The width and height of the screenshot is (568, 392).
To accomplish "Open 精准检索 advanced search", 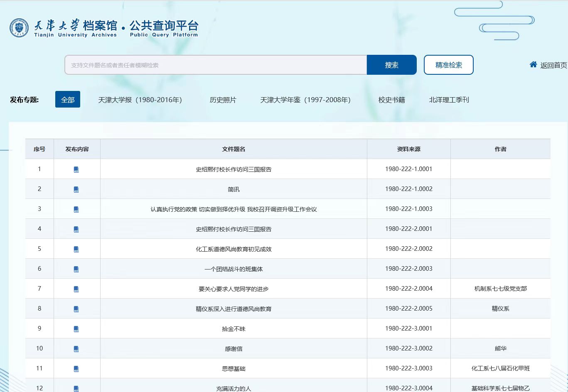I will pyautogui.click(x=449, y=65).
